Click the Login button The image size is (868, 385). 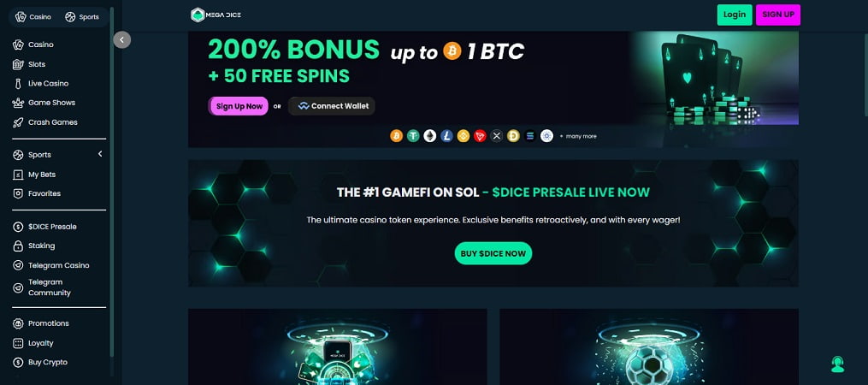click(735, 15)
